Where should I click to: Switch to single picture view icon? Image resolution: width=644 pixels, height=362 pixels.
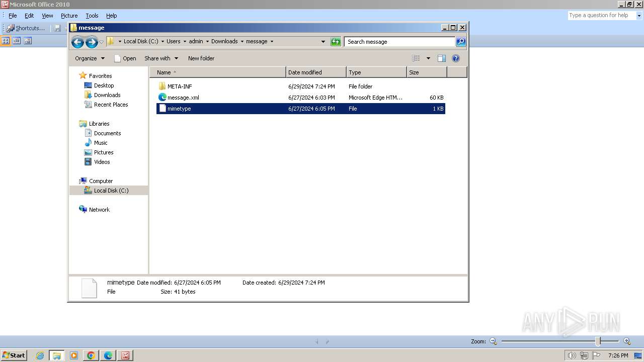coord(28,41)
